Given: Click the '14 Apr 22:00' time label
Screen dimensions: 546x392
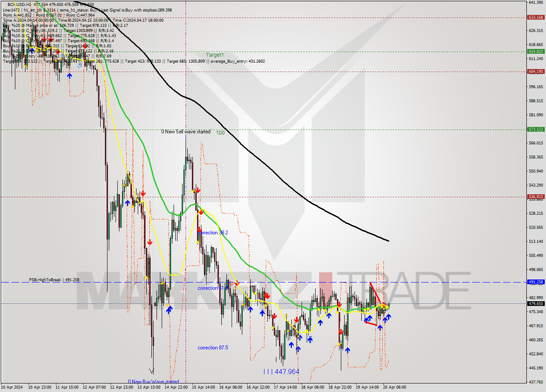Looking at the screenshot, I should click(176, 387).
